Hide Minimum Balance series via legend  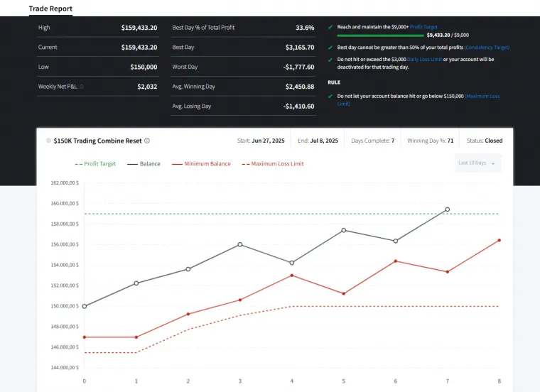[202, 164]
